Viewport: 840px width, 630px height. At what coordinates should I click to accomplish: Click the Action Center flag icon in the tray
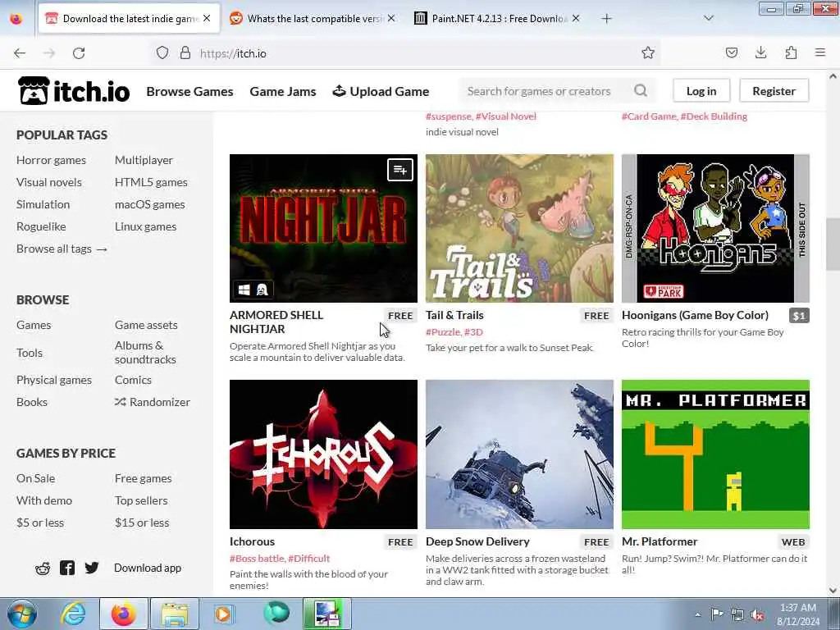tap(717, 614)
